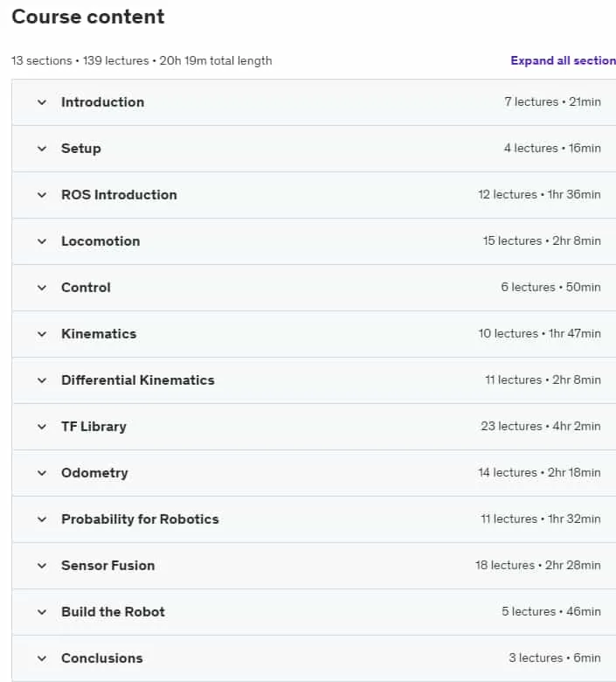616x682 pixels.
Task: Click the chevron beside Odometry
Action: point(42,473)
